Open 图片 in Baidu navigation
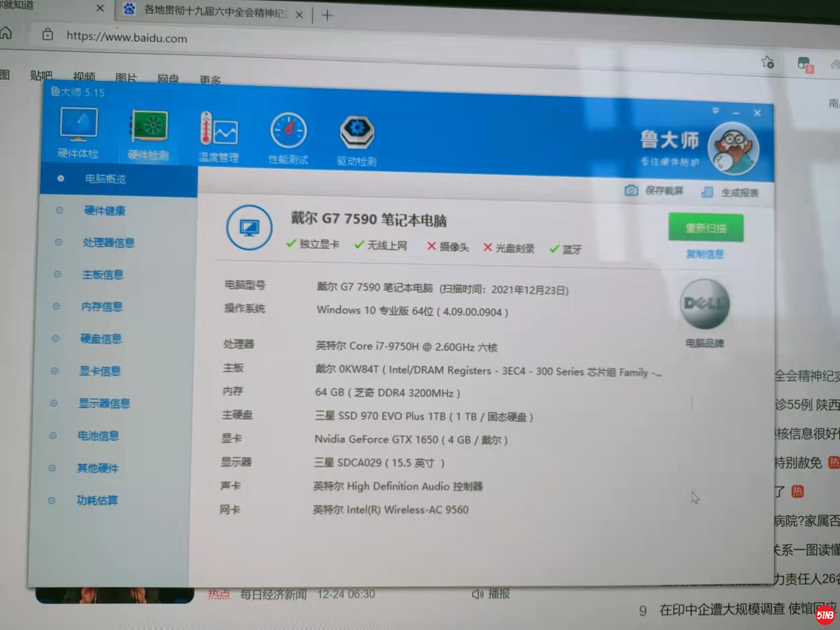The height and width of the screenshot is (630, 840). click(126, 78)
